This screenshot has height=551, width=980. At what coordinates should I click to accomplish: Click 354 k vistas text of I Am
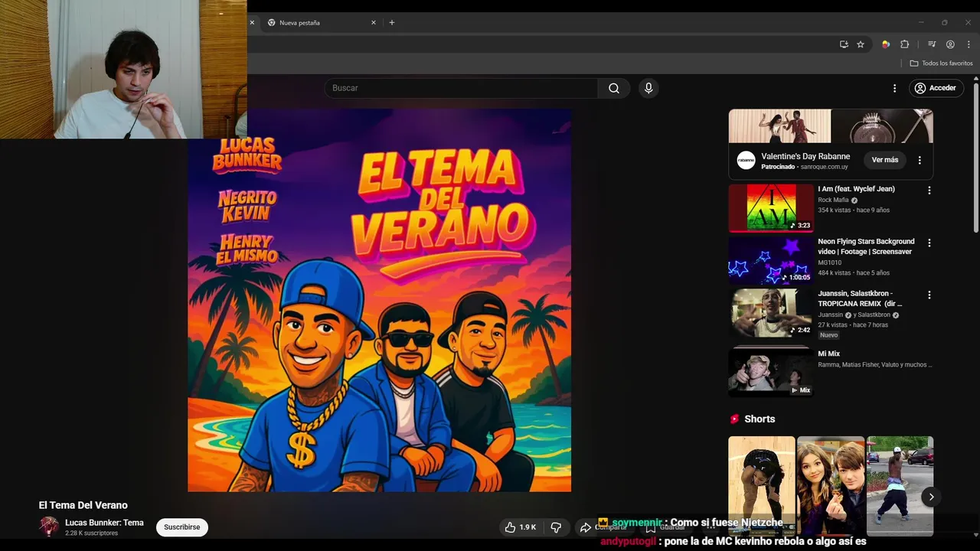click(x=835, y=210)
